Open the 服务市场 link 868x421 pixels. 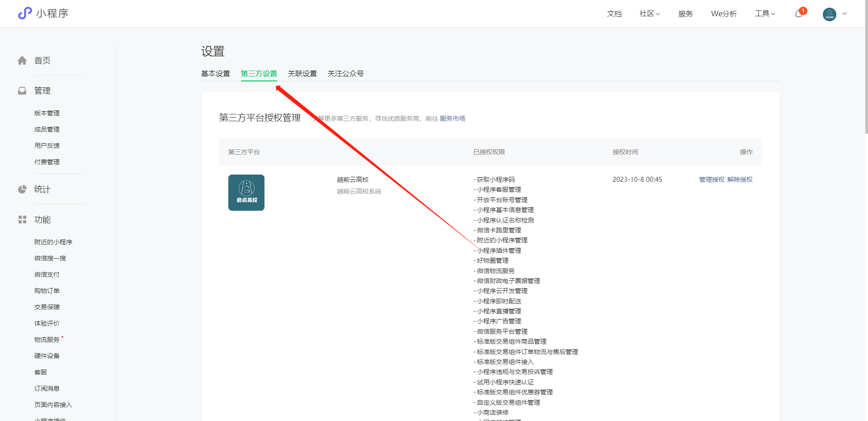tap(452, 118)
